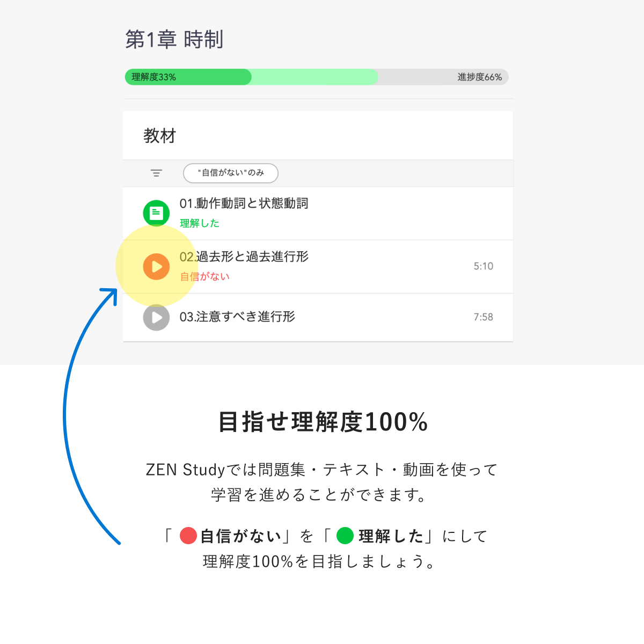
Task: Click the filter lines icon
Action: tap(156, 173)
